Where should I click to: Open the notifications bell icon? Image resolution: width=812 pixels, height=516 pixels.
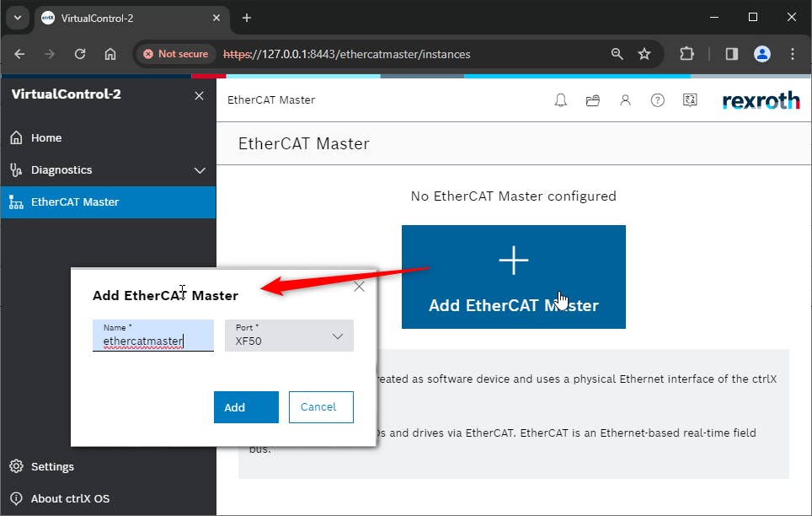click(x=560, y=100)
